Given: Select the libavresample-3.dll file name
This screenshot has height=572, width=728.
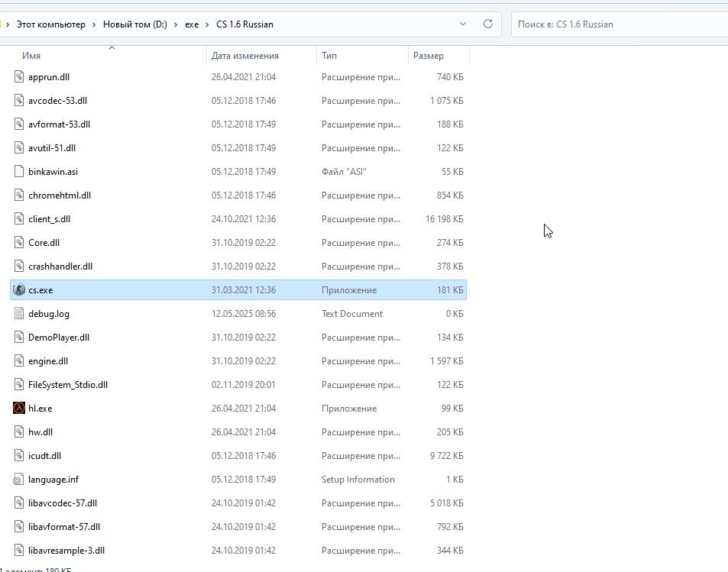Looking at the screenshot, I should 66,551.
